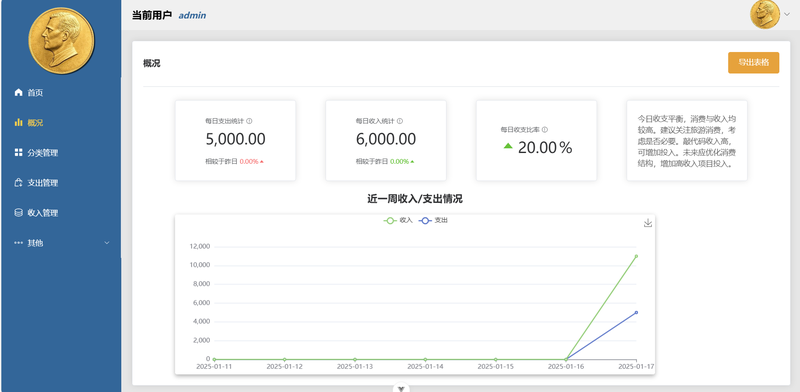800x392 pixels.
Task: Open the user dropdown arrow beside top-right avatar
Action: pyautogui.click(x=786, y=14)
